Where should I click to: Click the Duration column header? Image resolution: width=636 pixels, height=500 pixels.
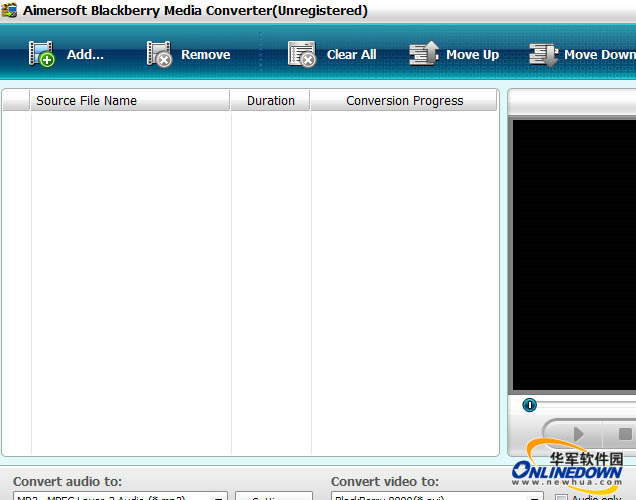[x=270, y=101]
